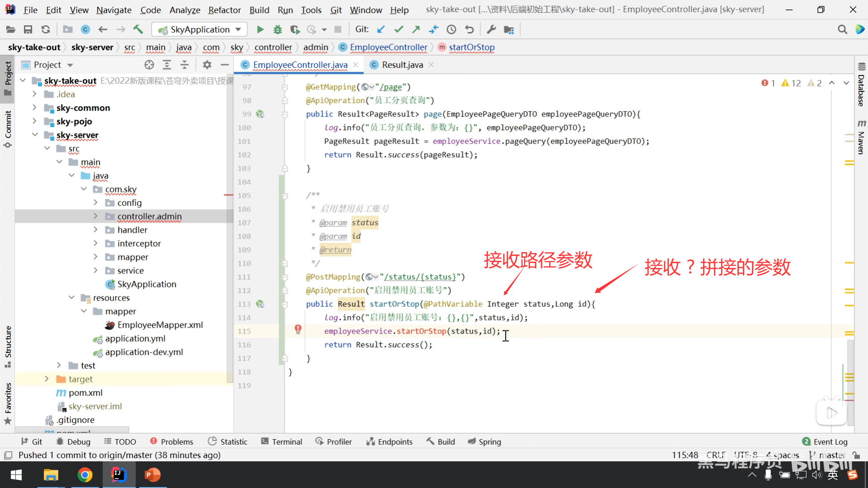Toggle the Structure tool window
The width and height of the screenshot is (868, 488).
(8, 346)
